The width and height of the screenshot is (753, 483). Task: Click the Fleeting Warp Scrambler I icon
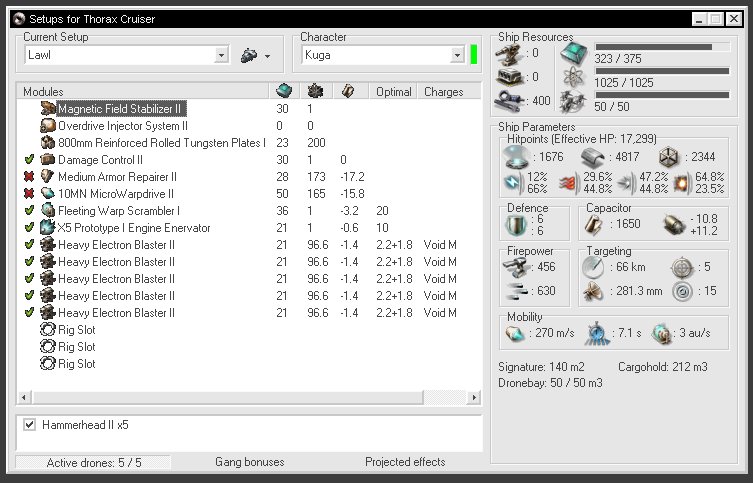48,210
